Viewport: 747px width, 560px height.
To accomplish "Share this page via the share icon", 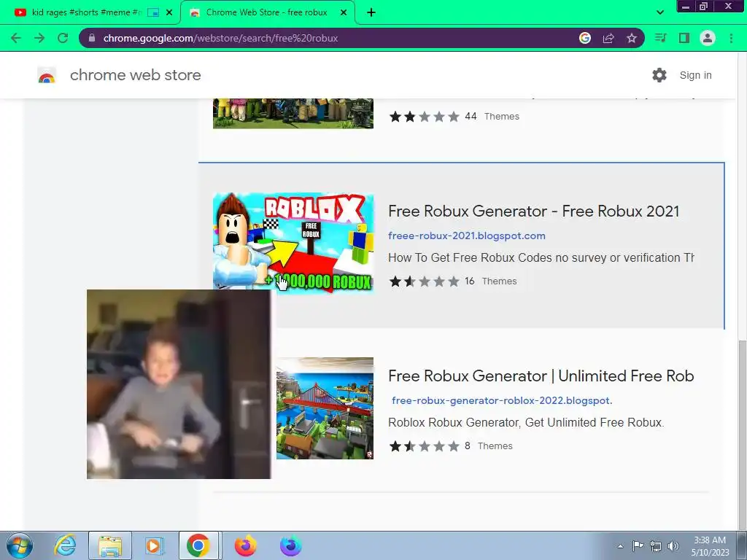I will (608, 38).
